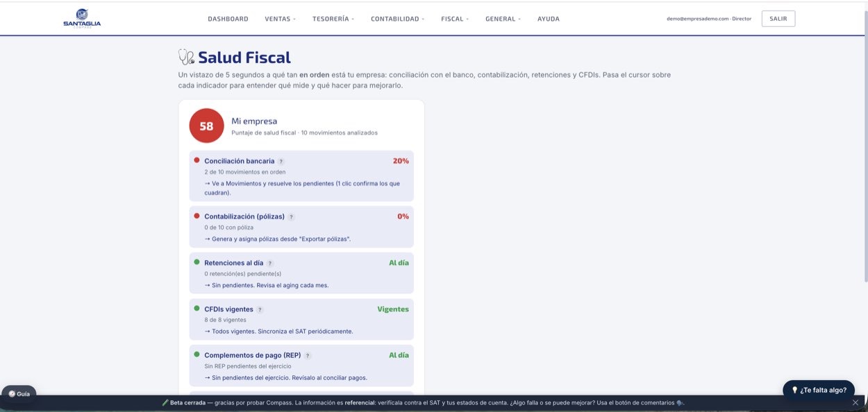Click the 'Mi empresa' heading

[x=254, y=121]
